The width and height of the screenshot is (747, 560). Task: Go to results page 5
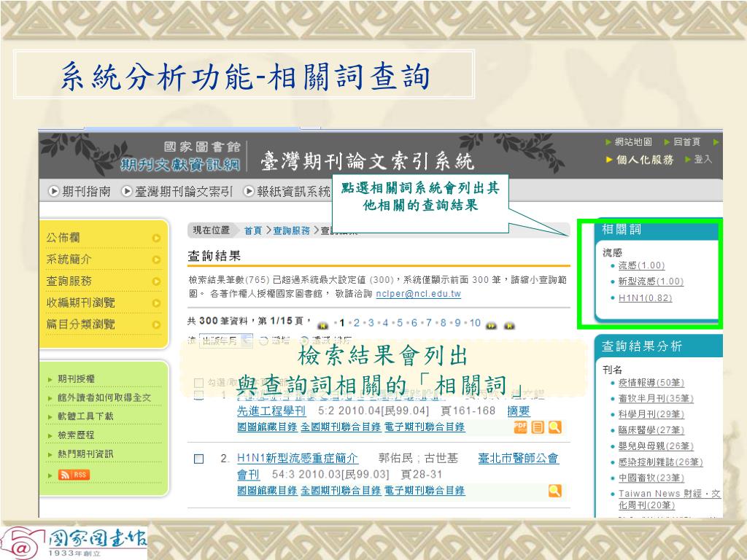click(x=400, y=323)
